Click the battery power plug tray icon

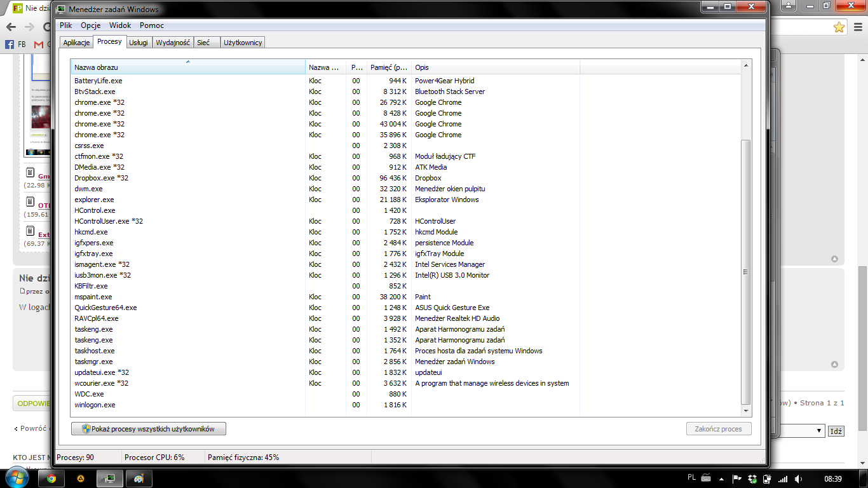[768, 478]
